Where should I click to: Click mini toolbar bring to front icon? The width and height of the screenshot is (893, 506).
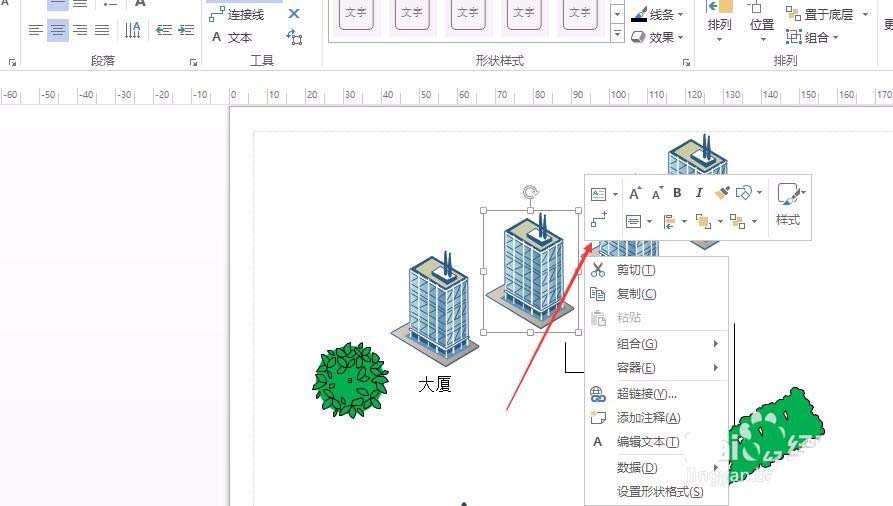pyautogui.click(x=704, y=222)
